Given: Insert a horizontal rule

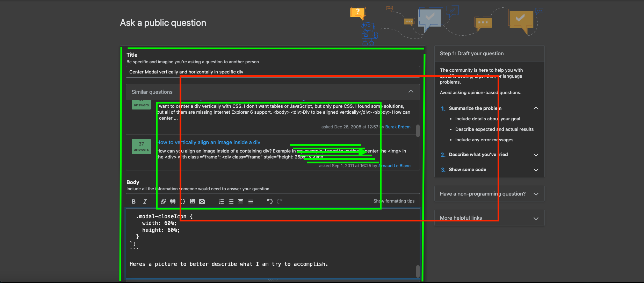Looking at the screenshot, I should (x=251, y=201).
